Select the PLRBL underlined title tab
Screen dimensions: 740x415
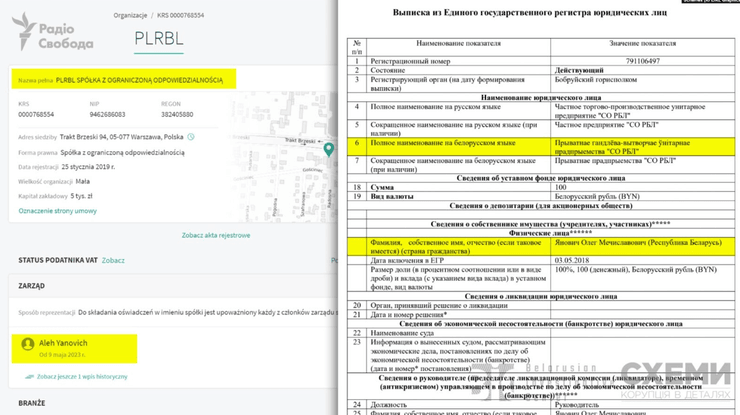coord(157,39)
